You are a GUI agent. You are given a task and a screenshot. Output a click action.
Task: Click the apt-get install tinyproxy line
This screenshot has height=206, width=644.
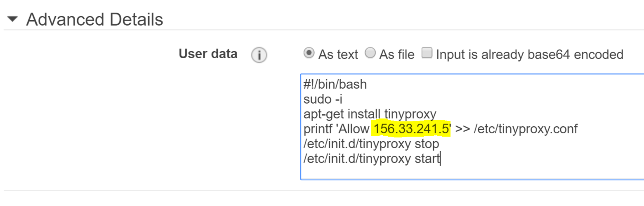[x=370, y=114]
